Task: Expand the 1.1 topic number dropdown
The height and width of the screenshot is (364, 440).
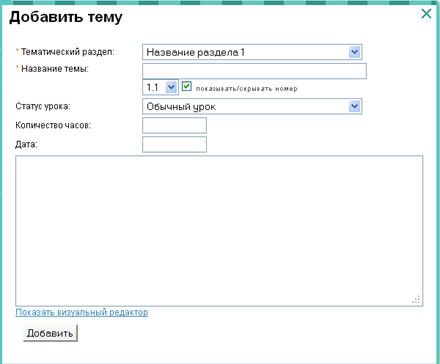Action: click(171, 87)
